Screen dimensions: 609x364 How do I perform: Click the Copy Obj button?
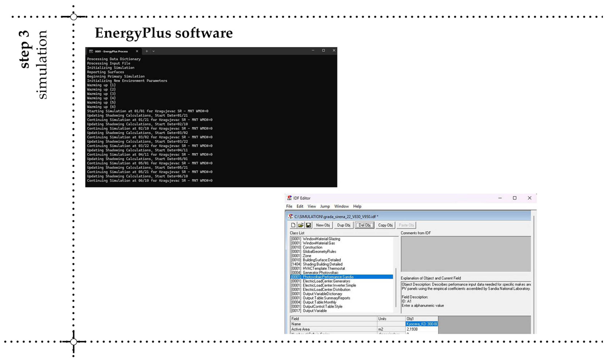385,225
